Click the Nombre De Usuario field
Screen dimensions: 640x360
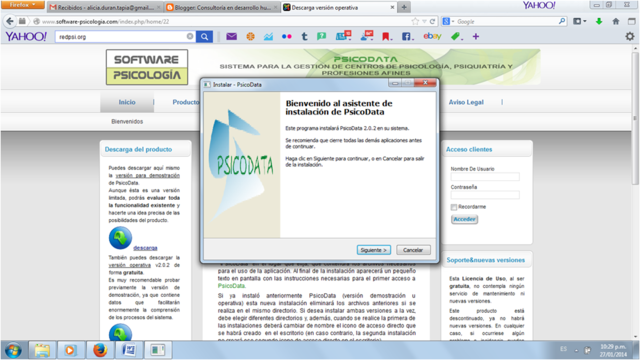485,177
